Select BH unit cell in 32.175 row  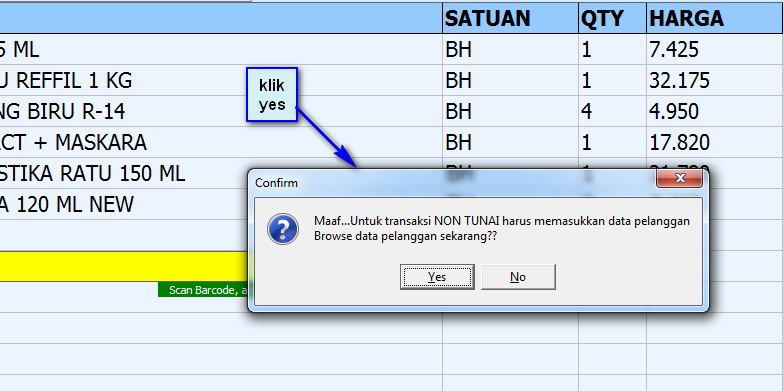pyautogui.click(x=510, y=80)
